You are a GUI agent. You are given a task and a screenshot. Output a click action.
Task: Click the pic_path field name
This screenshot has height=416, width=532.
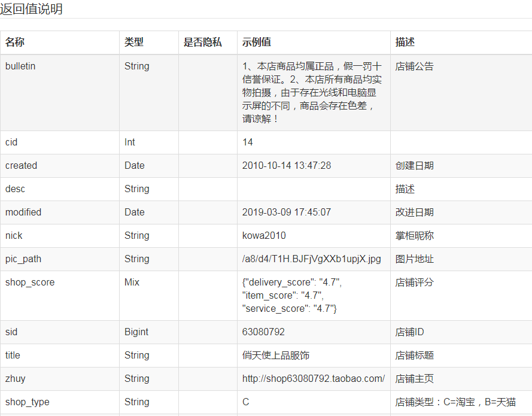coord(23,259)
